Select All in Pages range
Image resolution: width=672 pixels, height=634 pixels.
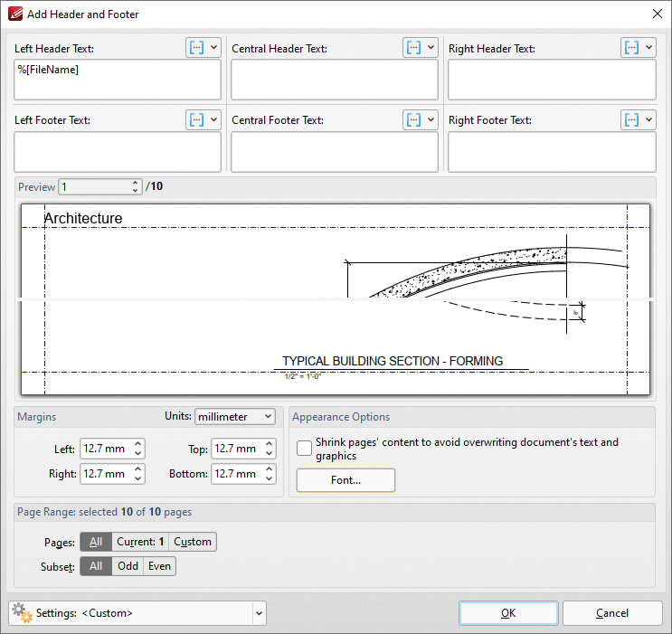click(96, 542)
